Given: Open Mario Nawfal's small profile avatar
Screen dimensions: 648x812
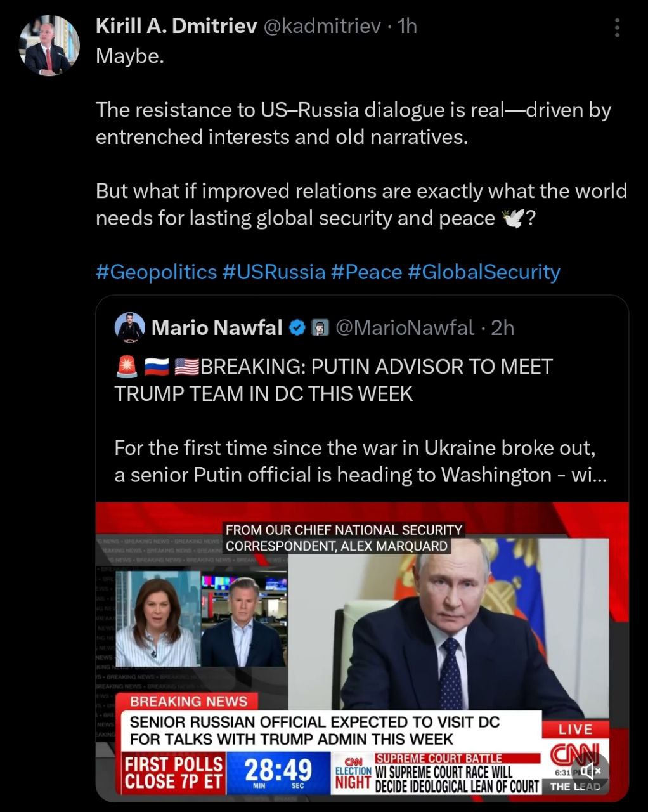Looking at the screenshot, I should coord(130,327).
